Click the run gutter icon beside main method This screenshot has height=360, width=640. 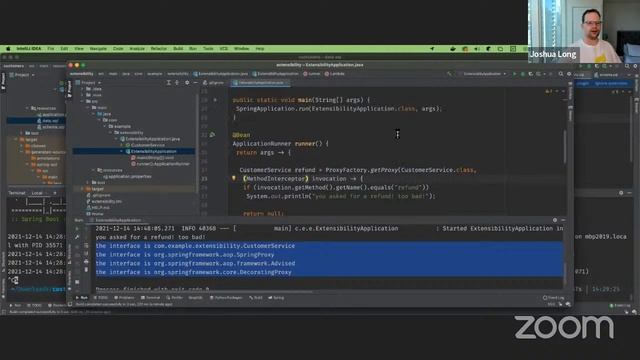point(215,100)
